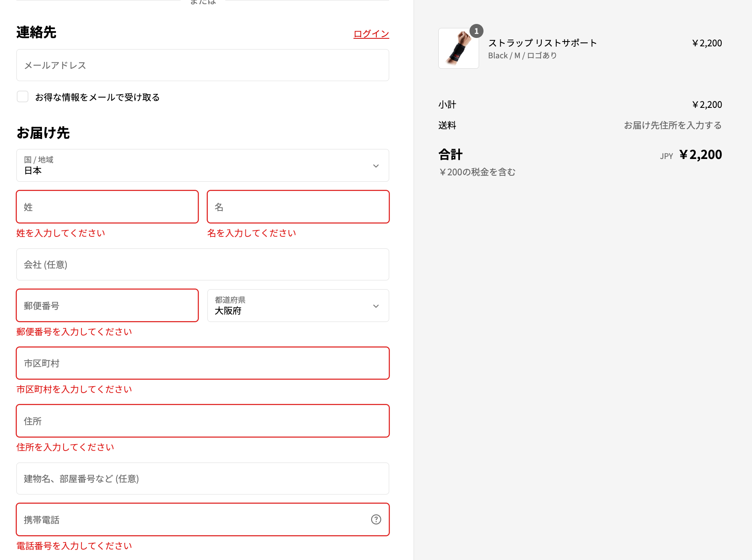Enable the email newsletter checkbox
The height and width of the screenshot is (560, 752).
coord(23,97)
